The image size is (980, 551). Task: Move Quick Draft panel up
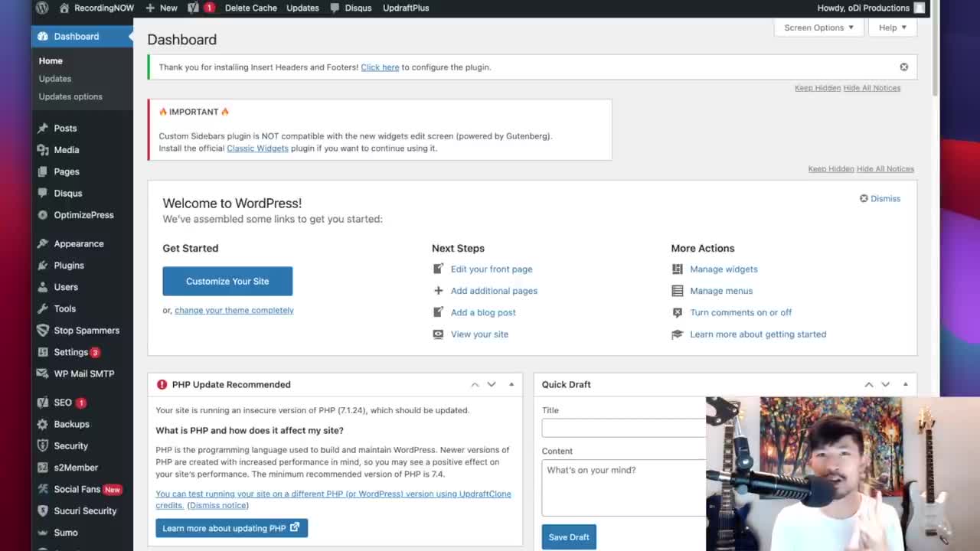(x=869, y=384)
